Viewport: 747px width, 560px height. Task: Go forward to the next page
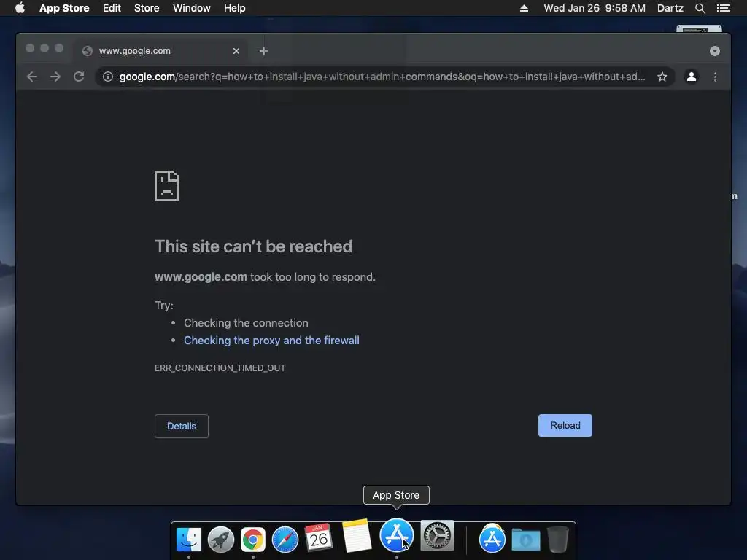tap(55, 77)
